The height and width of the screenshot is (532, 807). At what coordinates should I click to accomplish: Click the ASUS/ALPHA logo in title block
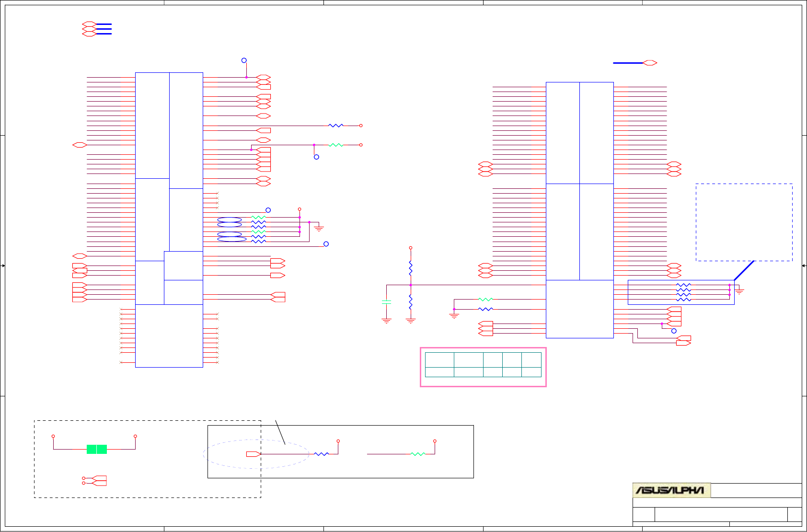coord(671,490)
